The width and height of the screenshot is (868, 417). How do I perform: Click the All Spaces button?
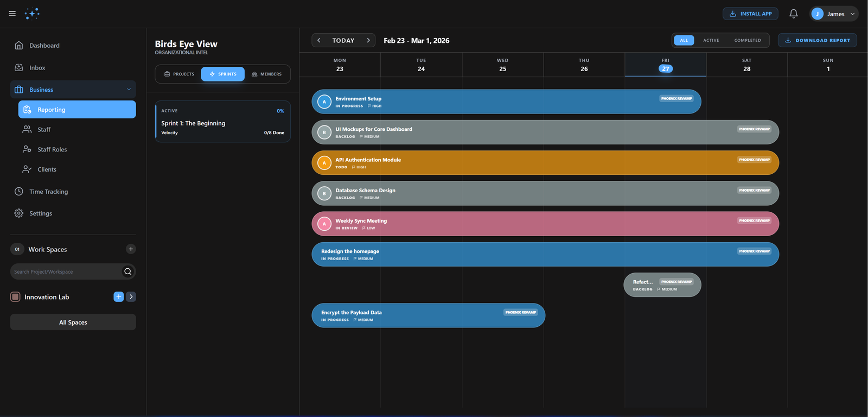pyautogui.click(x=73, y=322)
